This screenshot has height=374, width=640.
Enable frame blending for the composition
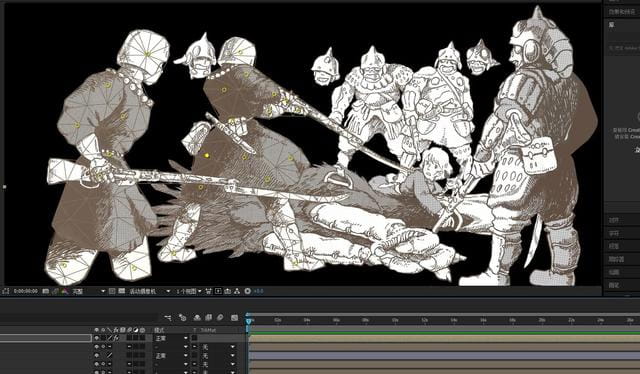(x=209, y=318)
